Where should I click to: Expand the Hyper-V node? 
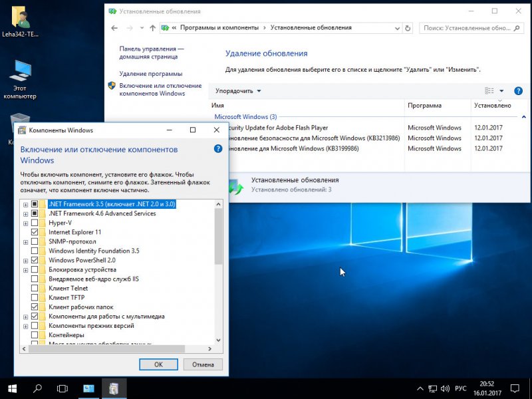point(25,223)
